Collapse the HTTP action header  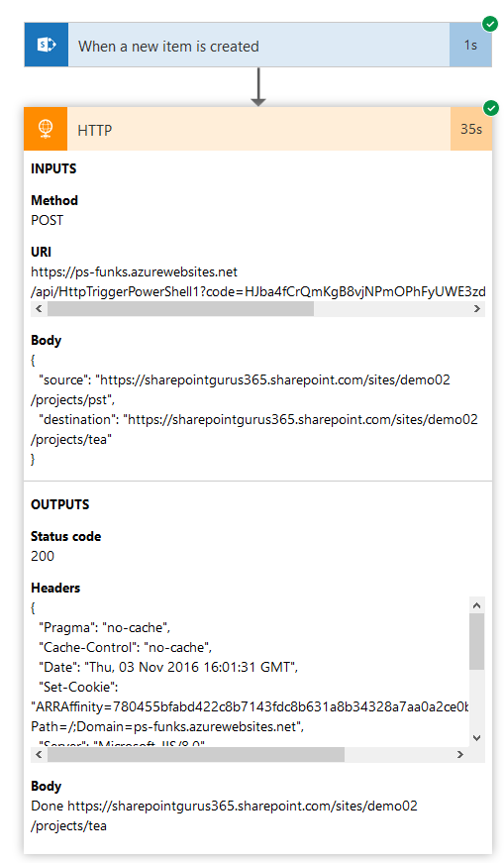coord(258,129)
